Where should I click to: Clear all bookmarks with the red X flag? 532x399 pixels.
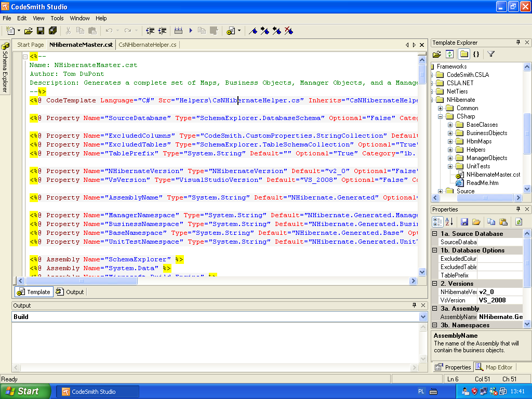click(289, 31)
